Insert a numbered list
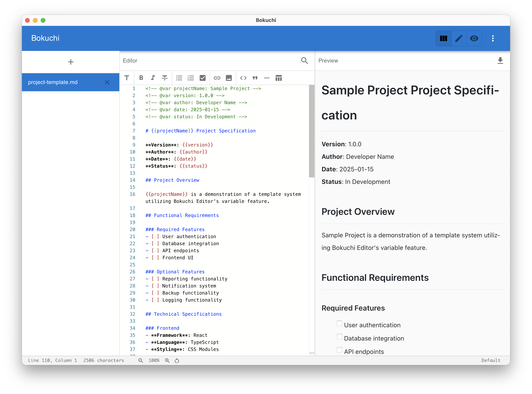 [x=191, y=78]
